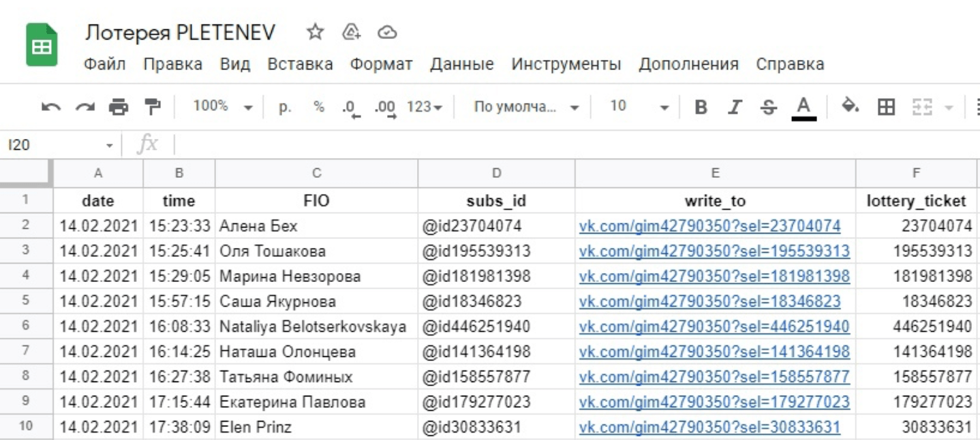
Task: Open the Правка menu
Action: point(172,64)
